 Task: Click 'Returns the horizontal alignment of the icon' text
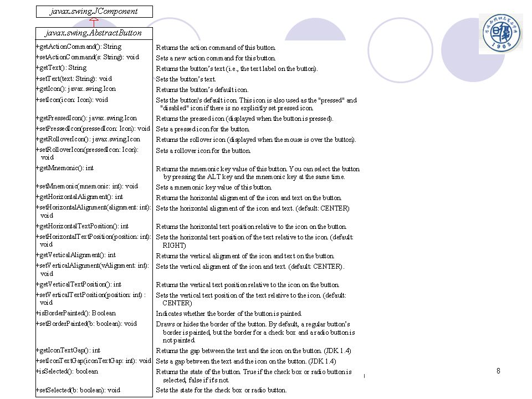pos(249,198)
